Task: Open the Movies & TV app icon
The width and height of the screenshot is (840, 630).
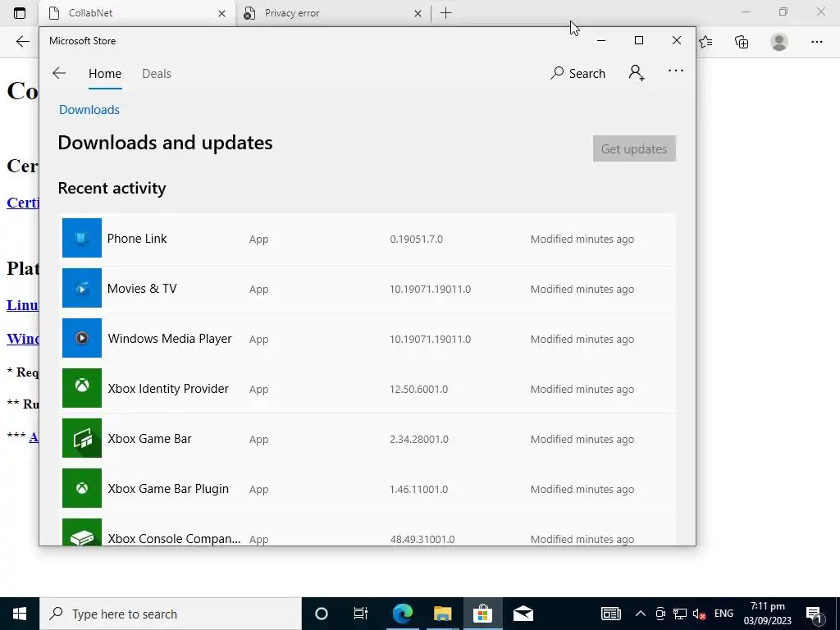Action: pos(82,288)
